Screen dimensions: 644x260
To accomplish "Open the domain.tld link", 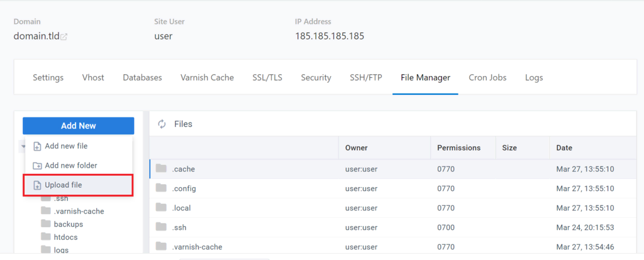I will pos(36,36).
